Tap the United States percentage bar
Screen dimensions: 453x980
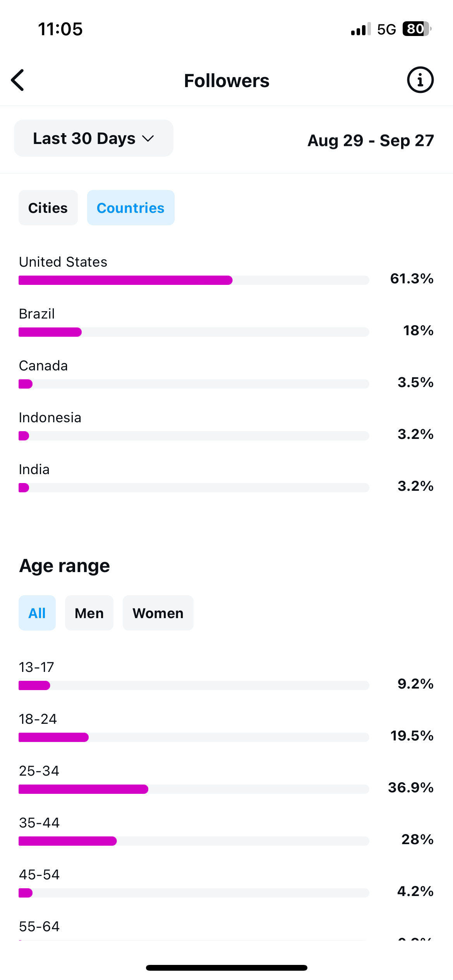coord(194,280)
